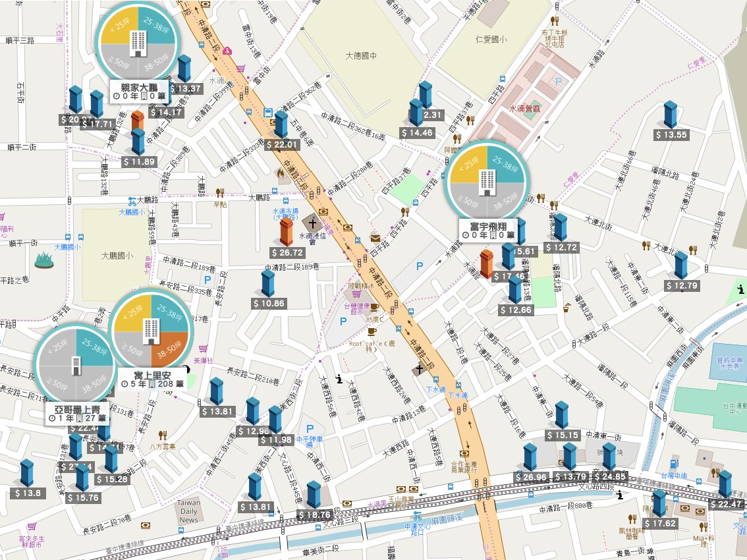Click the building icon in the 親家大鵬 circle
The image size is (747, 560).
tap(138, 44)
